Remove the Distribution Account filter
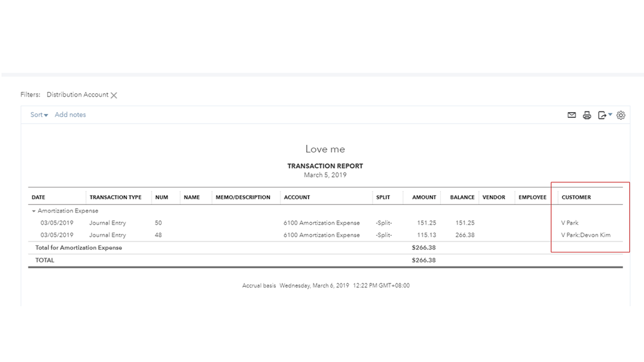 [113, 95]
